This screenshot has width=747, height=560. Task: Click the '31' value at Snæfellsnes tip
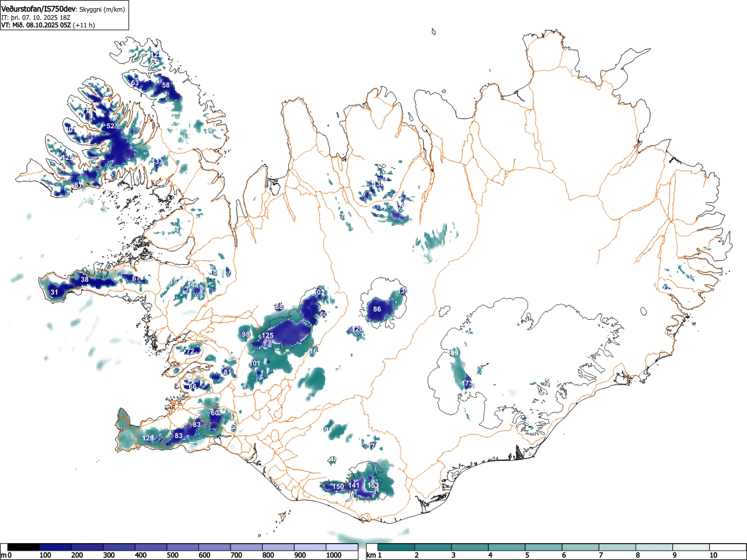click(54, 292)
